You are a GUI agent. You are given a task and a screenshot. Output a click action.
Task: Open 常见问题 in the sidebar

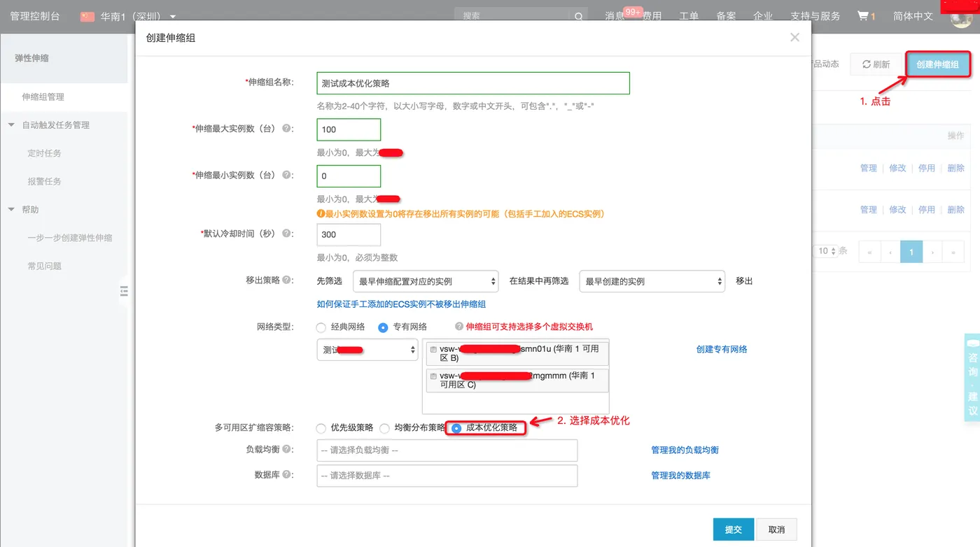point(44,266)
